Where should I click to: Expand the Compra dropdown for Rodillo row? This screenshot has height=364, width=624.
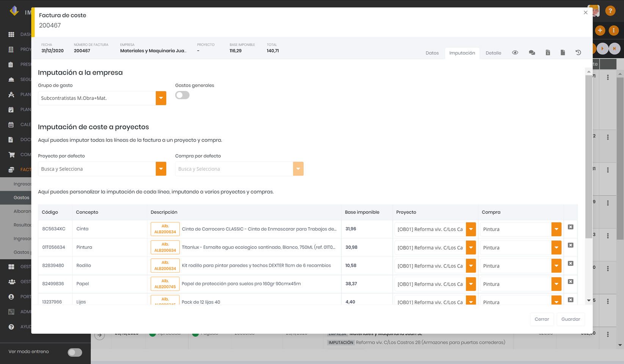556,266
